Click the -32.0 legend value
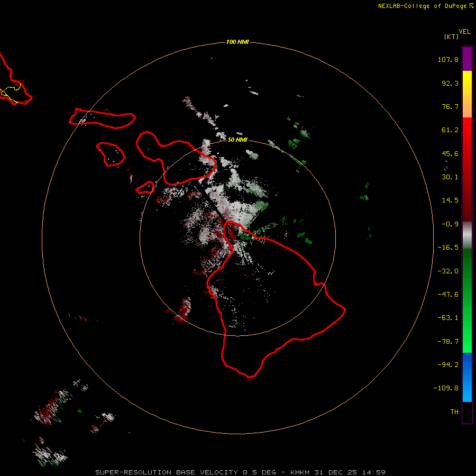Image resolution: width=476 pixels, height=476 pixels. coord(448,271)
